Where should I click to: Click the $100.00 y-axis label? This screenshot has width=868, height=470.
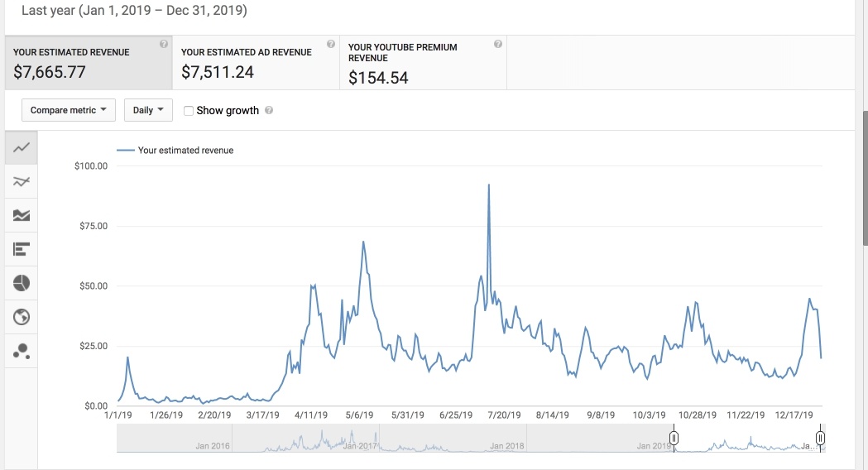[91, 166]
